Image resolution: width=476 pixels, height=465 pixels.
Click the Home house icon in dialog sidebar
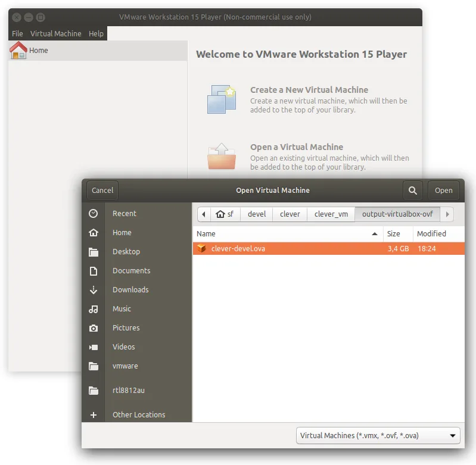coord(94,233)
